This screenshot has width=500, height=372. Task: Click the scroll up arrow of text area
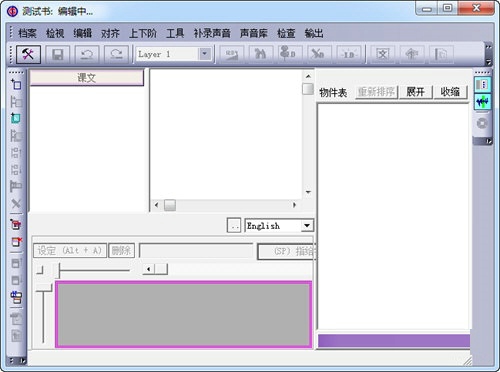[x=308, y=76]
